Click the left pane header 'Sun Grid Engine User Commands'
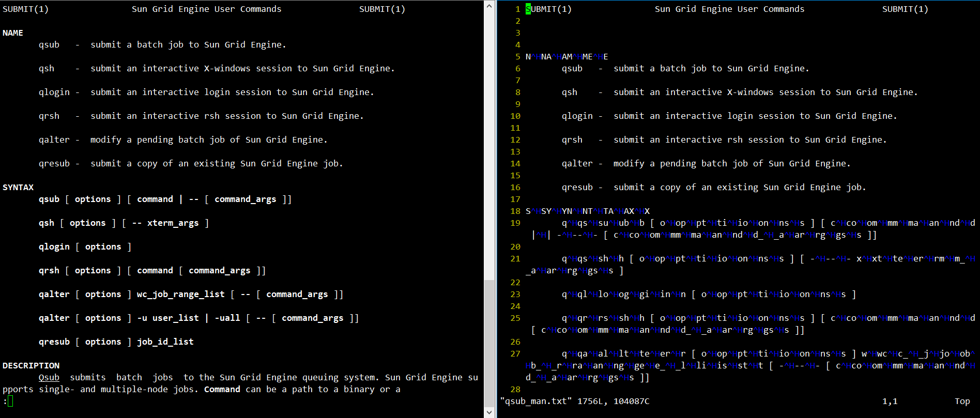980x418 pixels. click(207, 9)
